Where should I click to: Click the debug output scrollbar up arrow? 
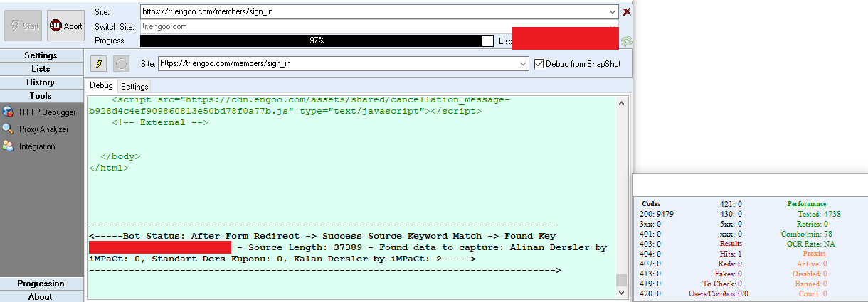(623, 104)
